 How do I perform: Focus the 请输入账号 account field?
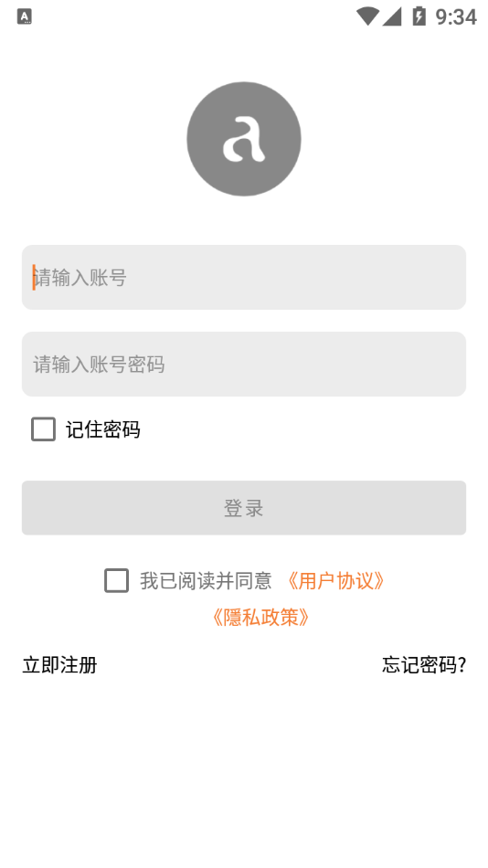(x=244, y=278)
